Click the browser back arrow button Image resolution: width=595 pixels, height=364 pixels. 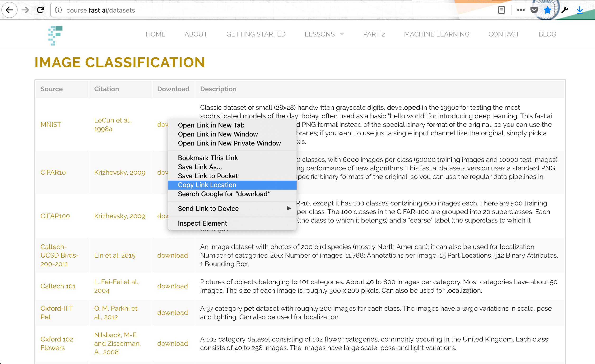[9, 10]
